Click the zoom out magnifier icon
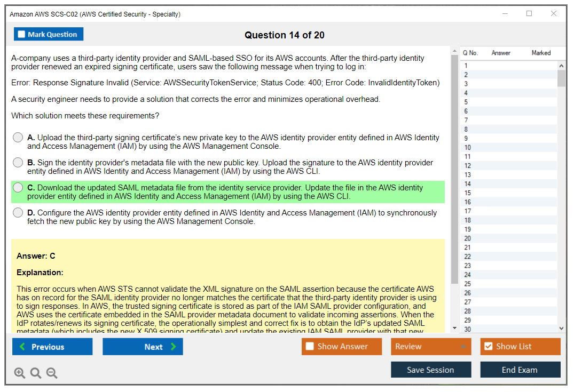The image size is (574, 392). click(52, 373)
